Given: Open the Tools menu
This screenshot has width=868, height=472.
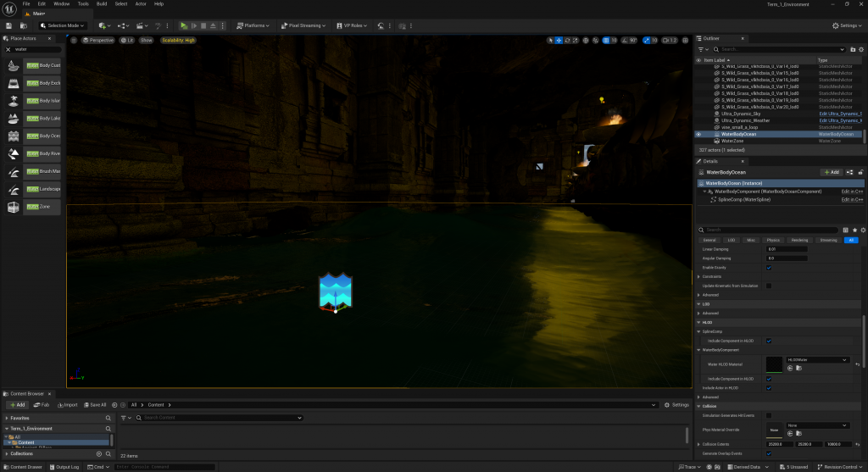Looking at the screenshot, I should 83,4.
